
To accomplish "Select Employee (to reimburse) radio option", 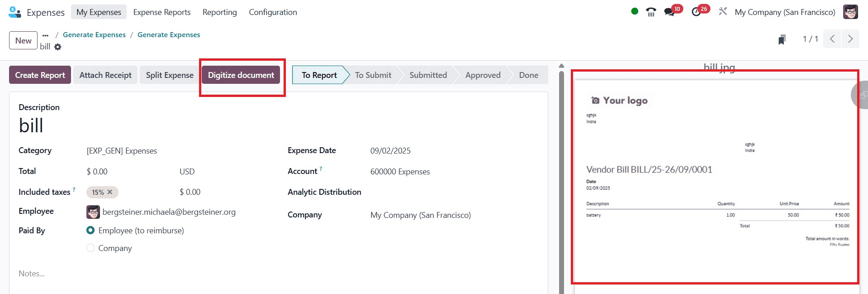I will [90, 230].
